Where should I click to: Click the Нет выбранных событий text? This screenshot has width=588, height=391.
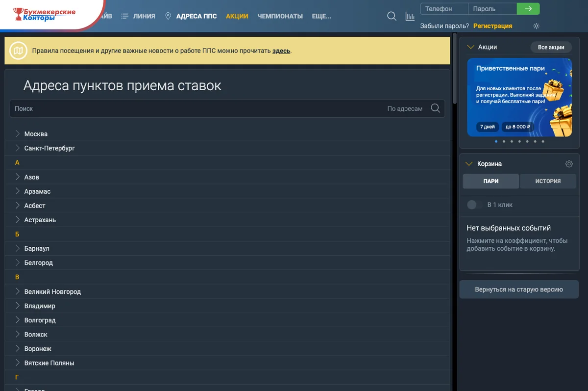coord(509,228)
